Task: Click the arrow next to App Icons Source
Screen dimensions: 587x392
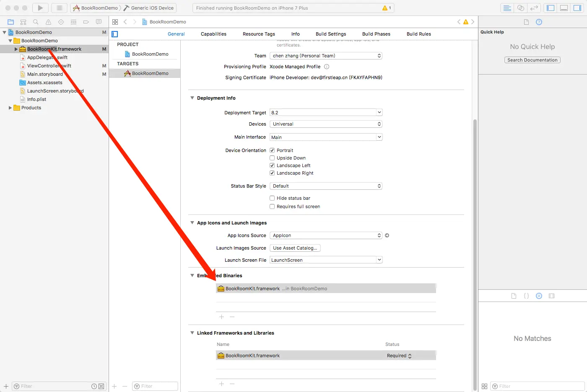Action: 387,235
